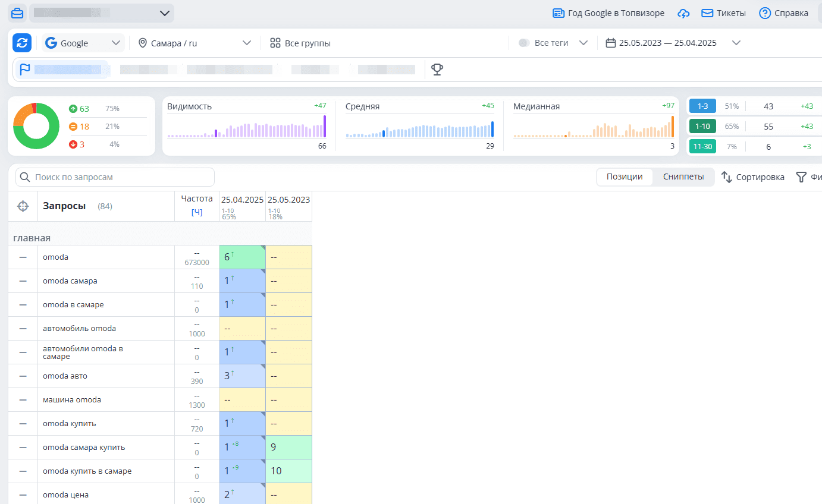Select the 11-30 top range badge
Image resolution: width=822 pixels, height=504 pixels.
coord(702,146)
